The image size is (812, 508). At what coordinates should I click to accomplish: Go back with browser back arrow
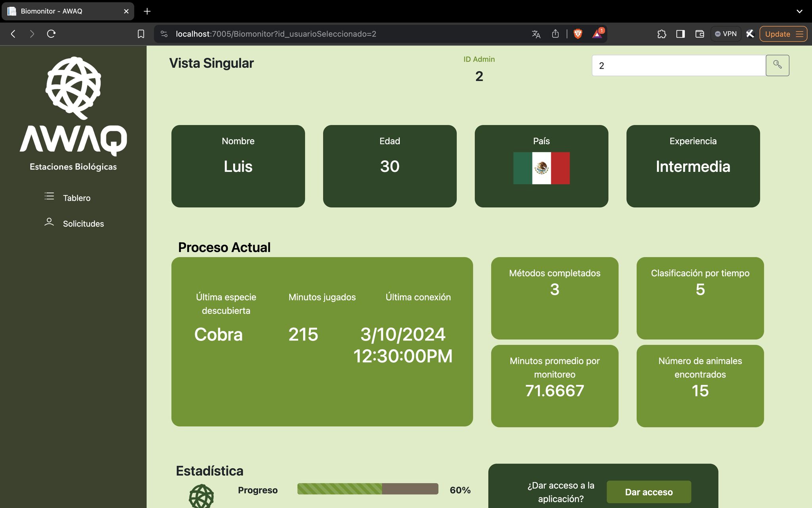[13, 34]
